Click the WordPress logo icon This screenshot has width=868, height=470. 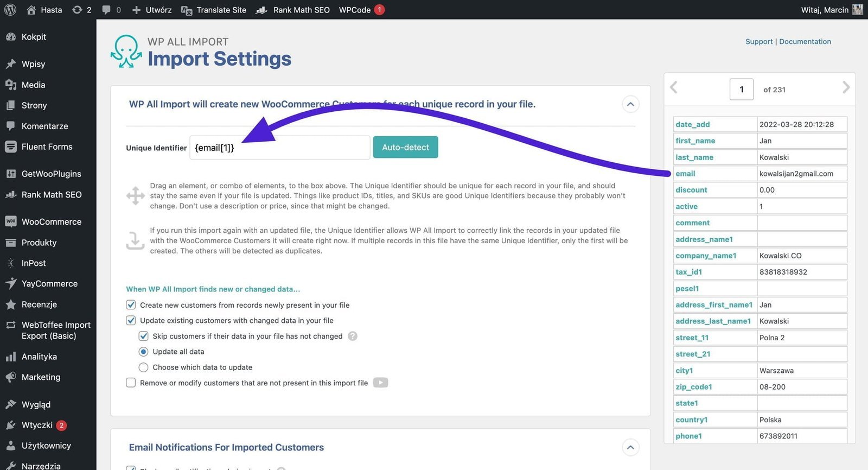10,10
